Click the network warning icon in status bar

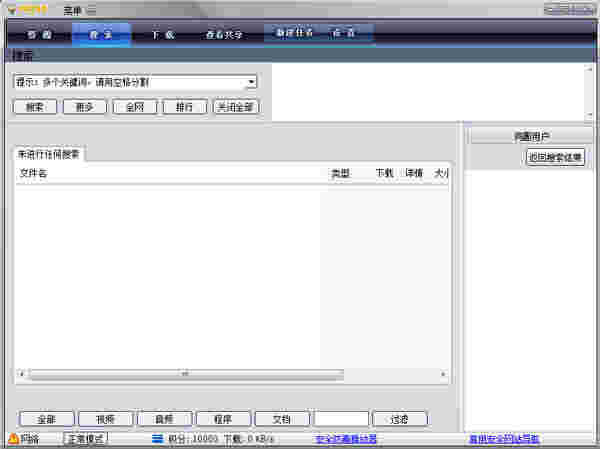pyautogui.click(x=13, y=438)
